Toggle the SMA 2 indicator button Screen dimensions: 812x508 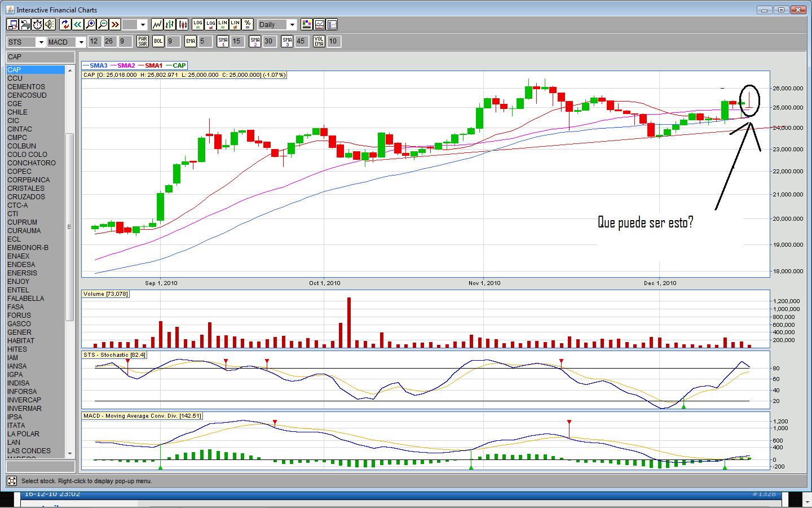coord(255,41)
